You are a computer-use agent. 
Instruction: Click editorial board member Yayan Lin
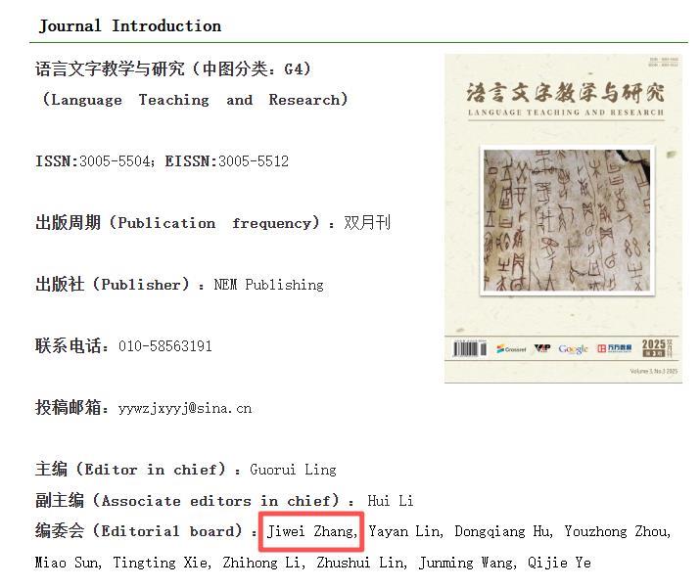pyautogui.click(x=404, y=532)
